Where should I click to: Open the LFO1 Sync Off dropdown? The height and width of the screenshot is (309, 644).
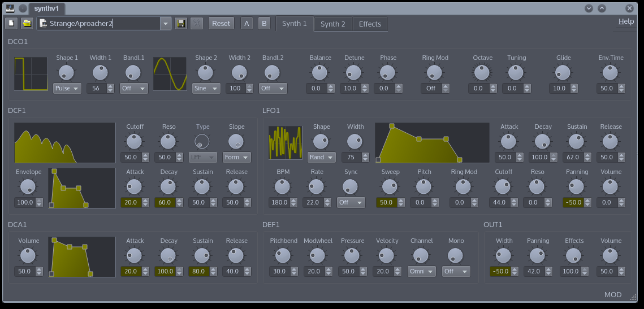pyautogui.click(x=351, y=202)
